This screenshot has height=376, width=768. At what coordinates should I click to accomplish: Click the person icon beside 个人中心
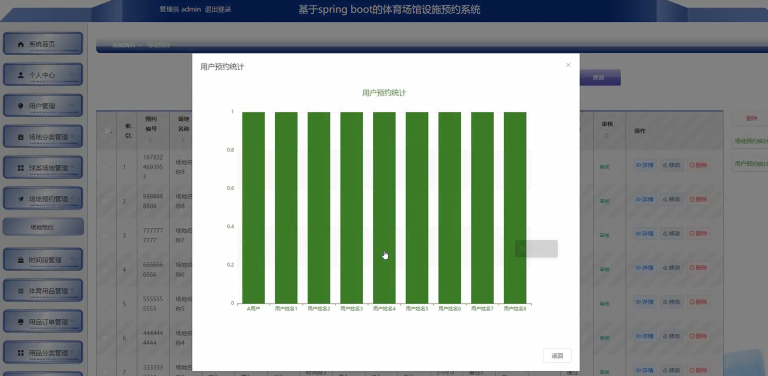tap(21, 75)
